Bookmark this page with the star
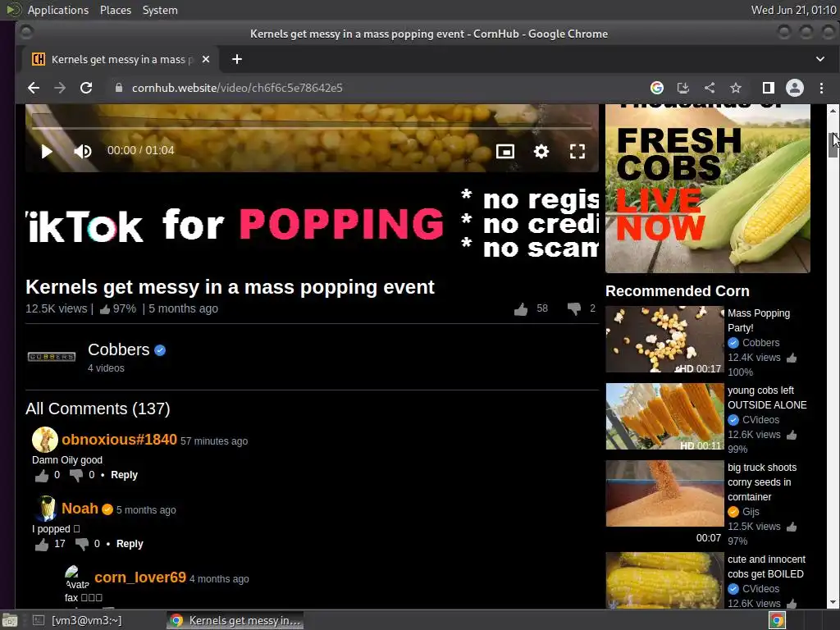 pos(736,88)
